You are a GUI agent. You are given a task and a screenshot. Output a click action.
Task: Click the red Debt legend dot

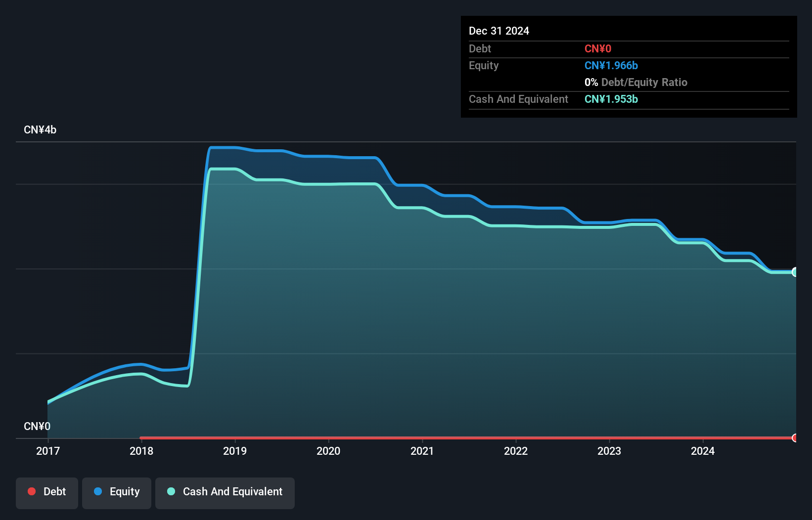point(32,491)
